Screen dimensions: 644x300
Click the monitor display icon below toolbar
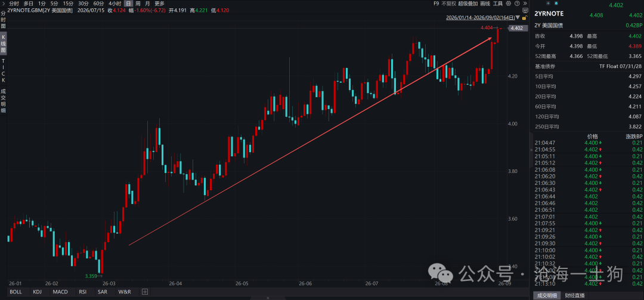[x=525, y=10]
